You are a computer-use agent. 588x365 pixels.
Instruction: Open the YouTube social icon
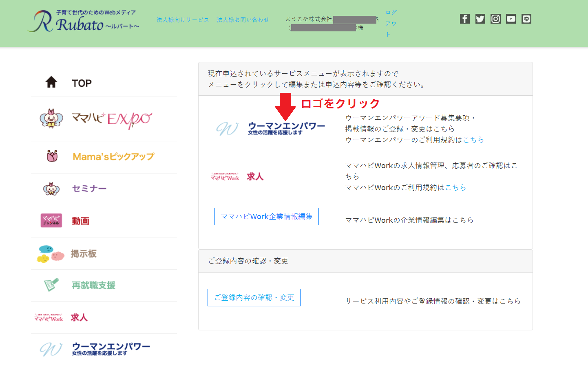[x=511, y=19]
